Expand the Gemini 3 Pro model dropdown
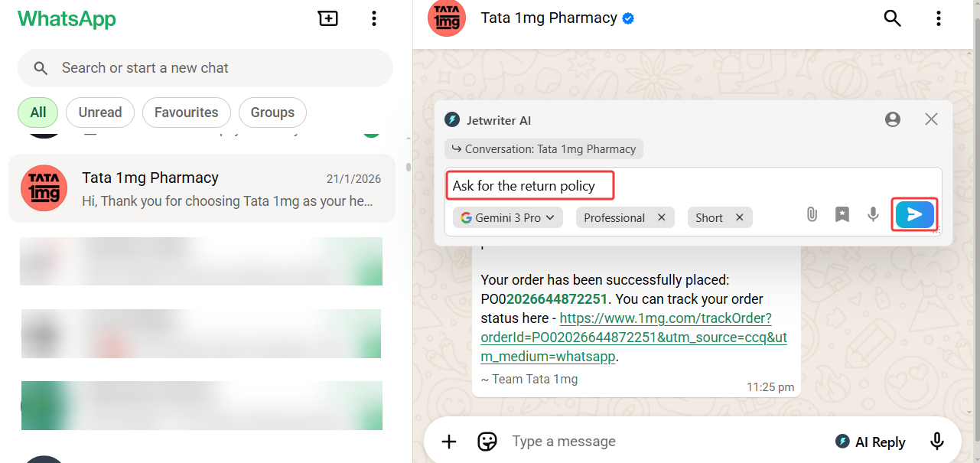 [508, 217]
